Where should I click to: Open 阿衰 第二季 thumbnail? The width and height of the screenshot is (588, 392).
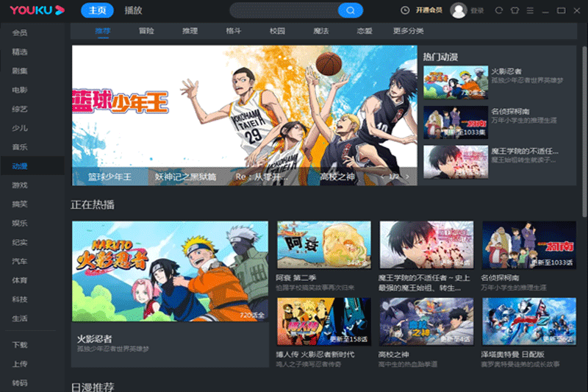[x=324, y=245]
